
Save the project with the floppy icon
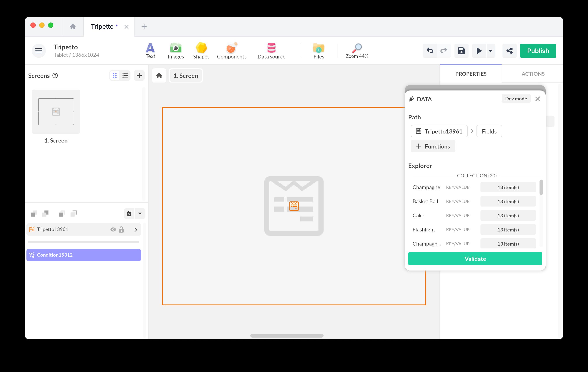pyautogui.click(x=461, y=51)
